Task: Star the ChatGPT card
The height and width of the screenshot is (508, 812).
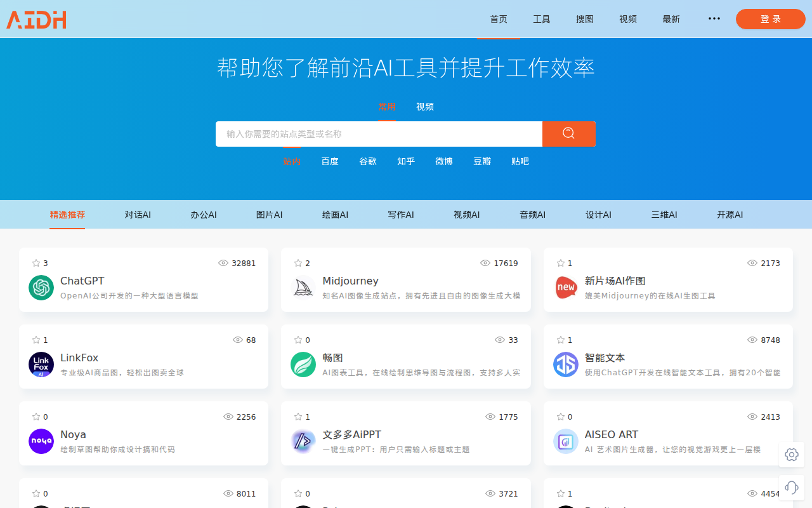Action: pyautogui.click(x=36, y=263)
